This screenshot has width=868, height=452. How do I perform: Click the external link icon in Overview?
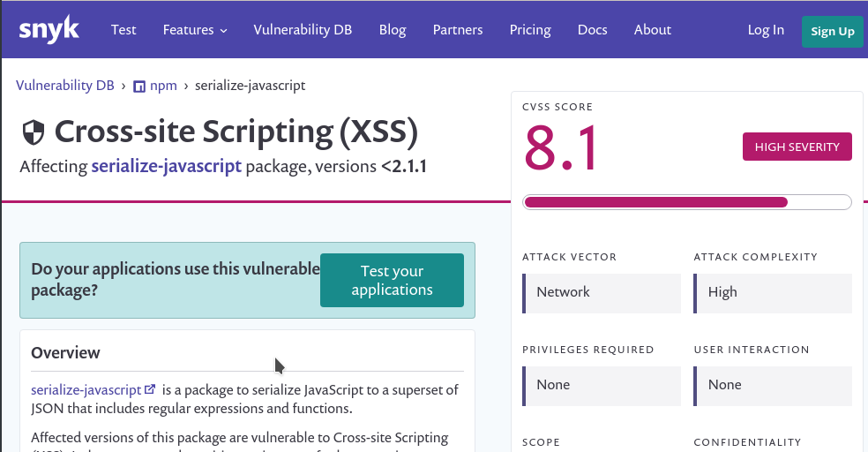pos(149,389)
